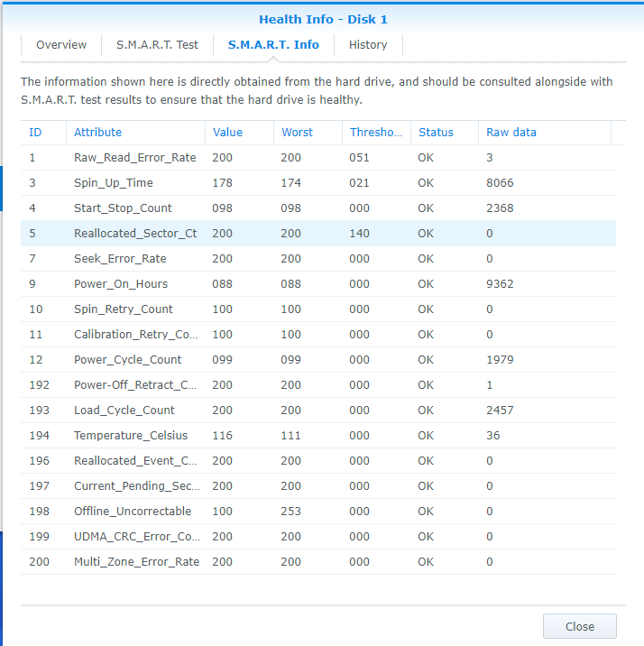Select the Calibration_Retry_Co... row
This screenshot has width=644, height=646.
tap(318, 334)
